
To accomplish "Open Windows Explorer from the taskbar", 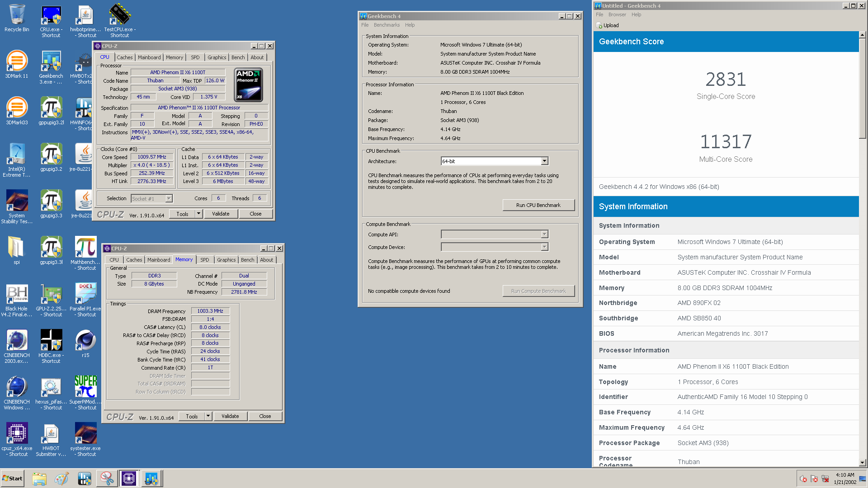I will [x=39, y=479].
